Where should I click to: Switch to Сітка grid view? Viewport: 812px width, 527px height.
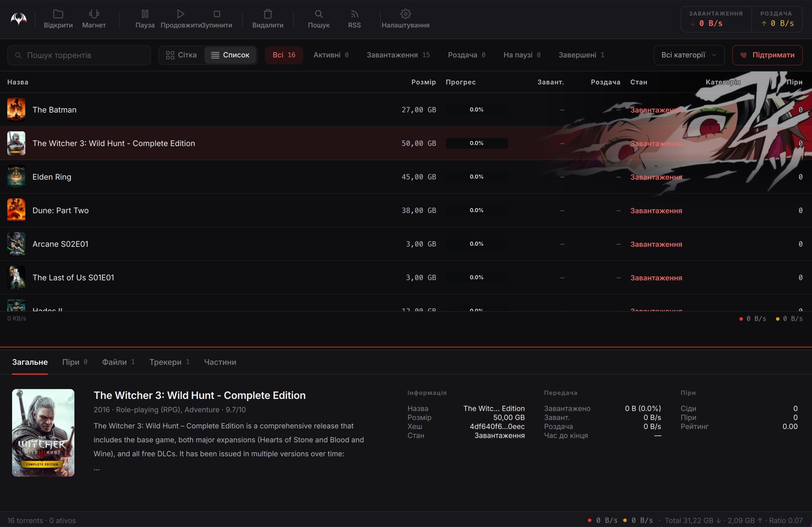point(181,55)
